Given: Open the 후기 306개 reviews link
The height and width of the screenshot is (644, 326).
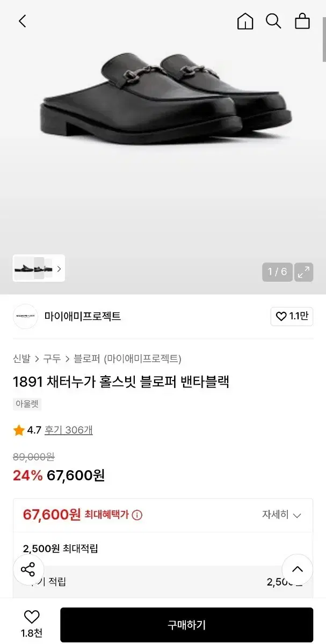Looking at the screenshot, I should click(68, 430).
